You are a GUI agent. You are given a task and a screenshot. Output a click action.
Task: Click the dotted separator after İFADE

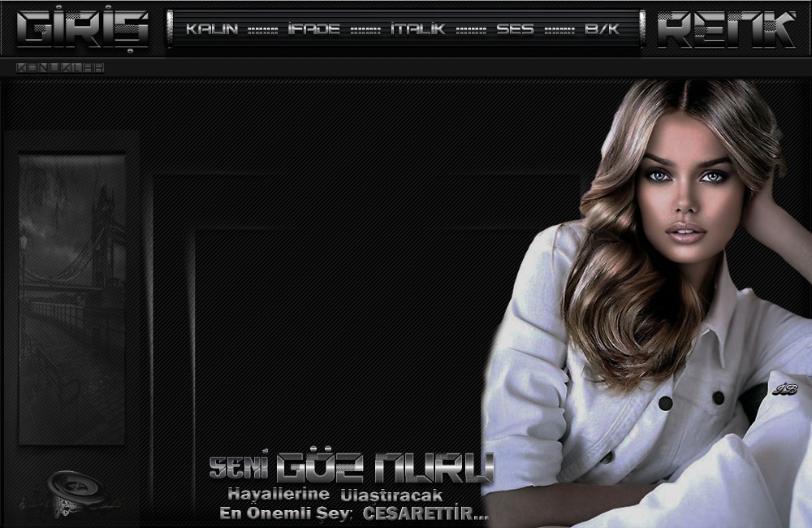365,30
